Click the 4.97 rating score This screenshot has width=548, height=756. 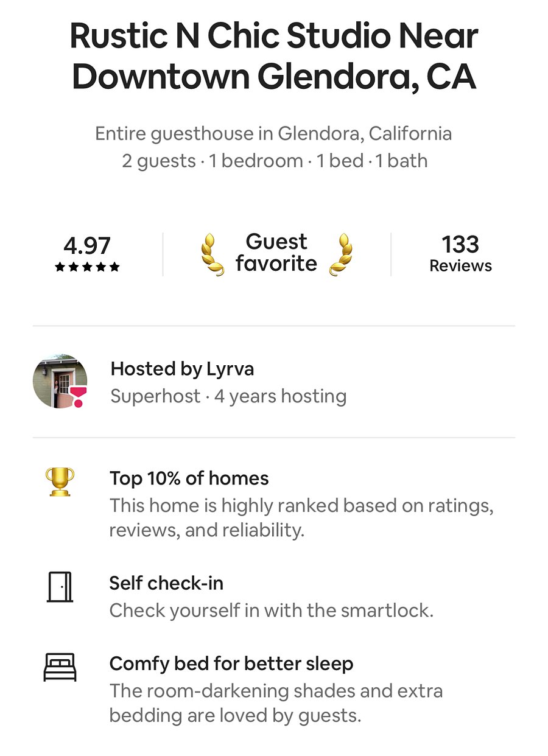click(87, 245)
